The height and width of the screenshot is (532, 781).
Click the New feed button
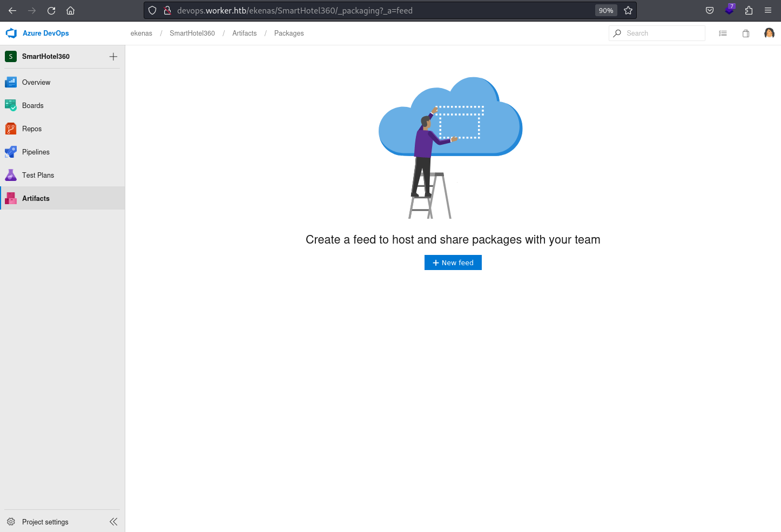tap(453, 262)
